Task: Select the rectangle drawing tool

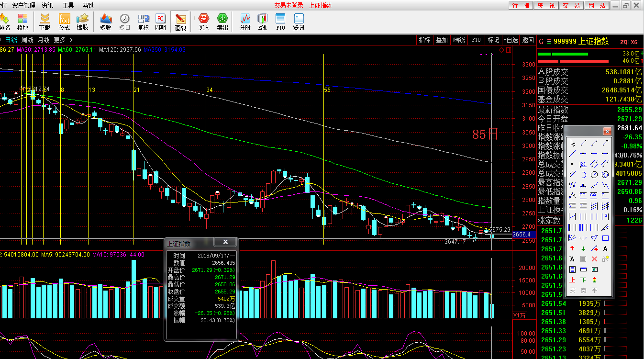Action: (x=605, y=238)
